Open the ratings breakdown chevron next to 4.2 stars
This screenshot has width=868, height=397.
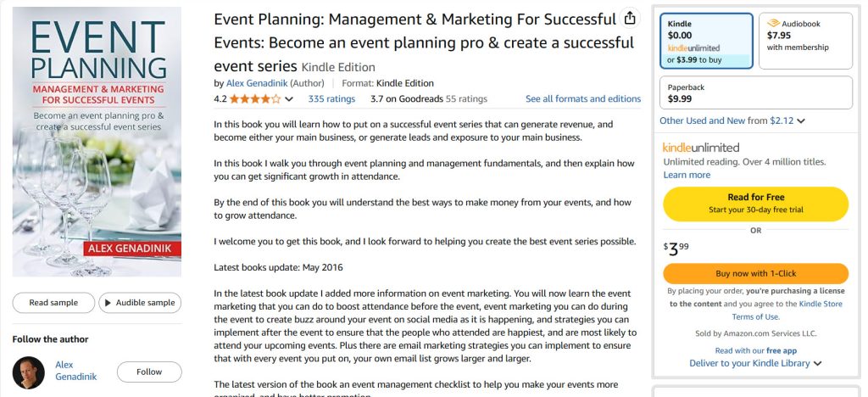click(x=288, y=99)
